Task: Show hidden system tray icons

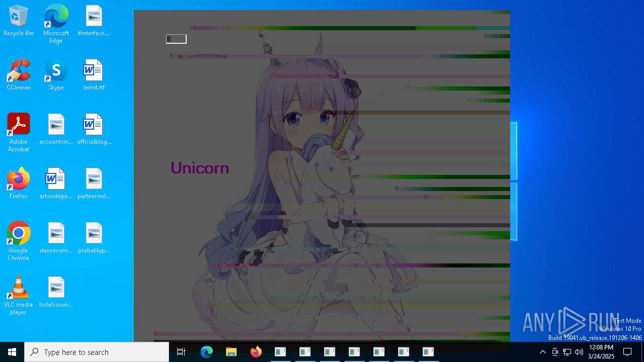Action: [x=542, y=352]
